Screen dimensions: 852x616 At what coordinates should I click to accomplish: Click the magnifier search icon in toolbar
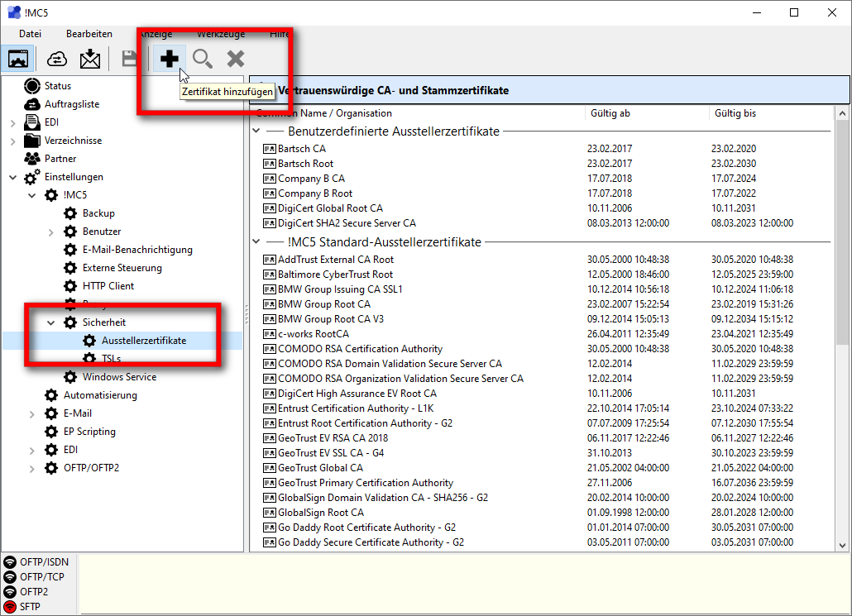[203, 59]
